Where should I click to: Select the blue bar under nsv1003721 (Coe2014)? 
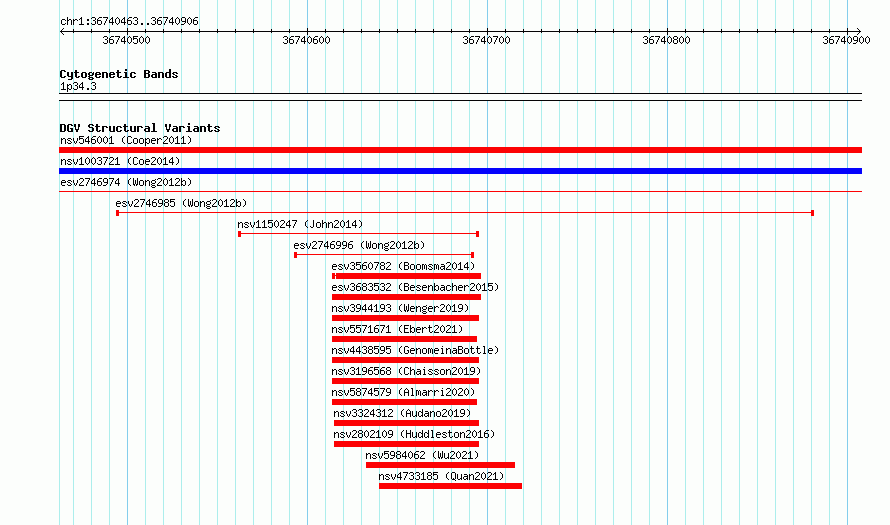pyautogui.click(x=460, y=171)
